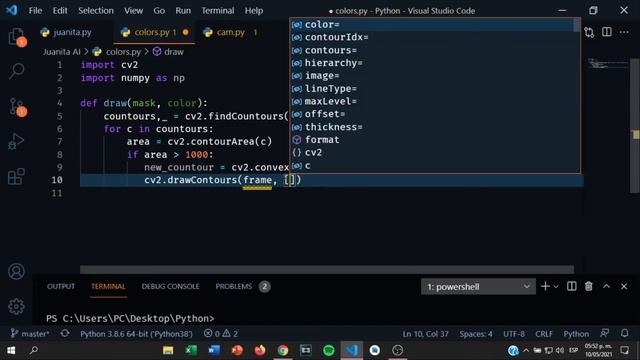Click the editor horizontal scrollbar
The width and height of the screenshot is (640, 360).
(x=327, y=269)
